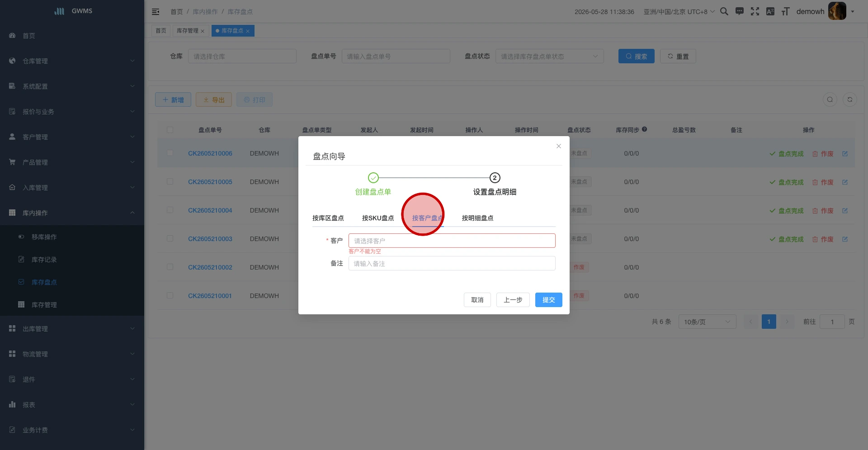Image resolution: width=868 pixels, height=450 pixels.
Task: Click 作废 for row CK2605210004
Action: point(823,211)
